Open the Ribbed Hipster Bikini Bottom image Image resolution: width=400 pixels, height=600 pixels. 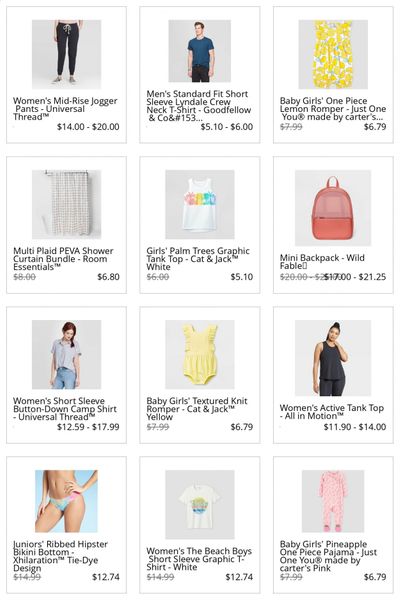66,501
